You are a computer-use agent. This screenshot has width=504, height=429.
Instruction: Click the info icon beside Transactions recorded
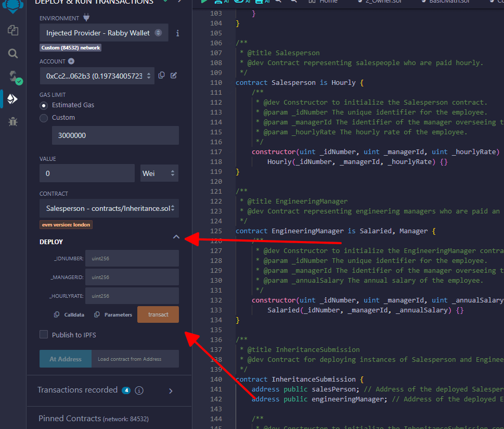(x=139, y=390)
